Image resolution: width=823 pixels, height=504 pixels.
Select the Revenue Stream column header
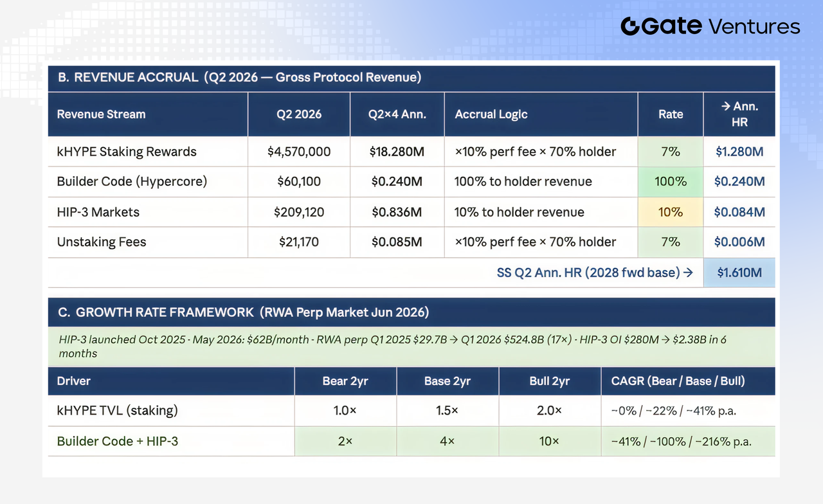coord(101,114)
